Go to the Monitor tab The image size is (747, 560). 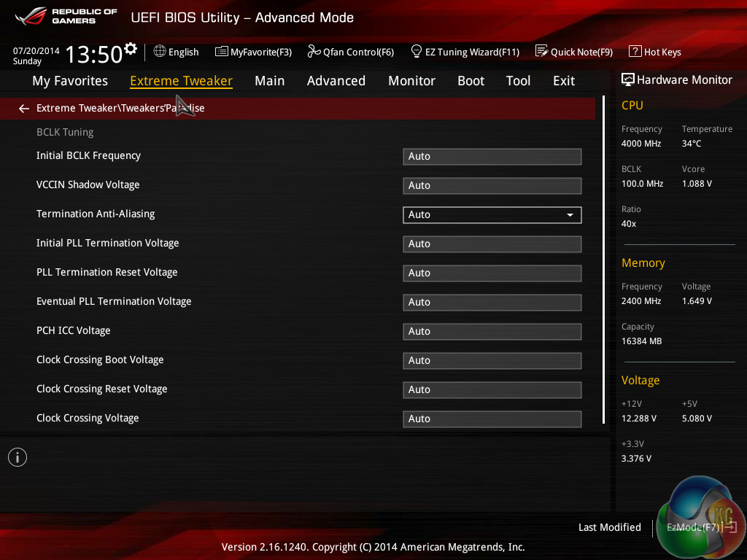click(x=411, y=81)
